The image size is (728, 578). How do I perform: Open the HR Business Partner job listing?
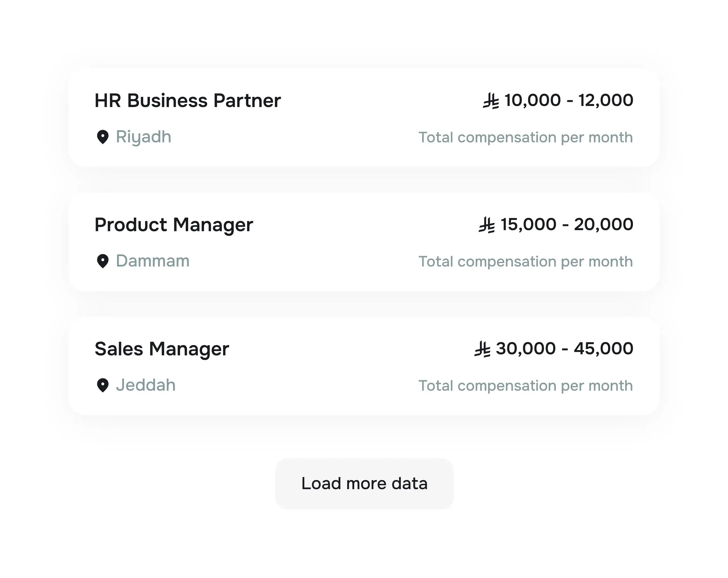click(x=188, y=100)
